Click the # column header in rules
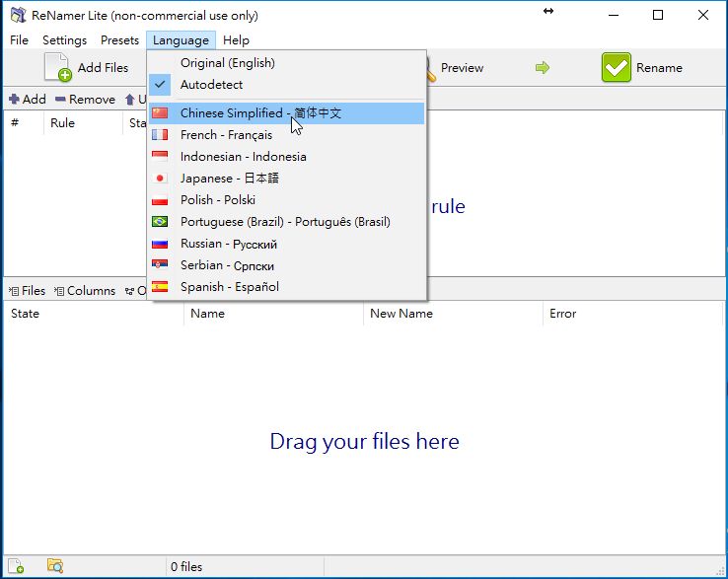 pyautogui.click(x=24, y=123)
